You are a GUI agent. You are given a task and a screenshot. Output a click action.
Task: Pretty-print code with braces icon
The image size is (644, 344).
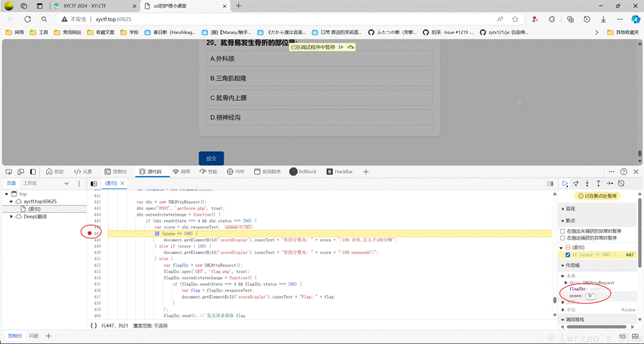[94, 326]
